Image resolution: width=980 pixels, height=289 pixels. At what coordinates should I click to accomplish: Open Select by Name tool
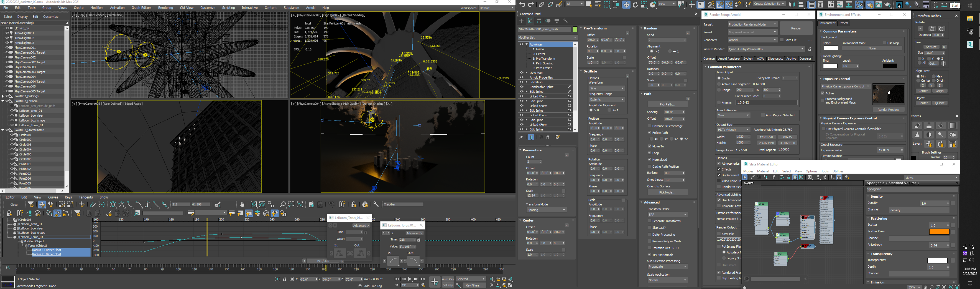point(598,4)
